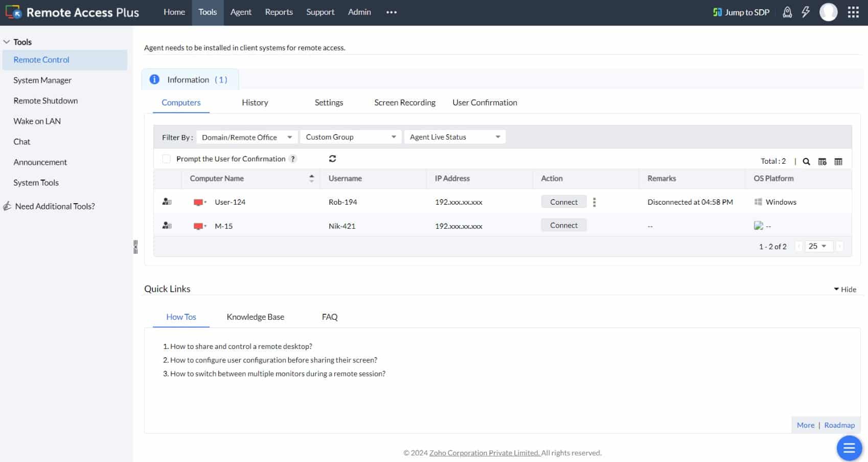Open notifications via the bell icon

pyautogui.click(x=788, y=12)
